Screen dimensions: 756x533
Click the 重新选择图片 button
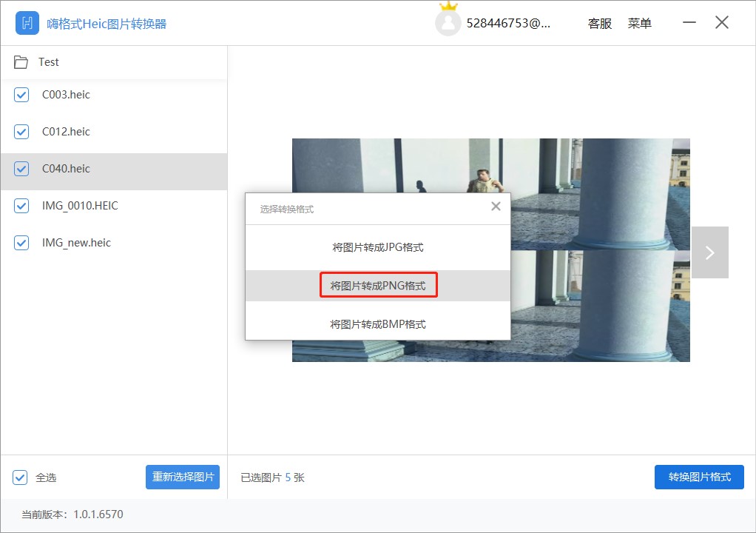click(x=183, y=477)
